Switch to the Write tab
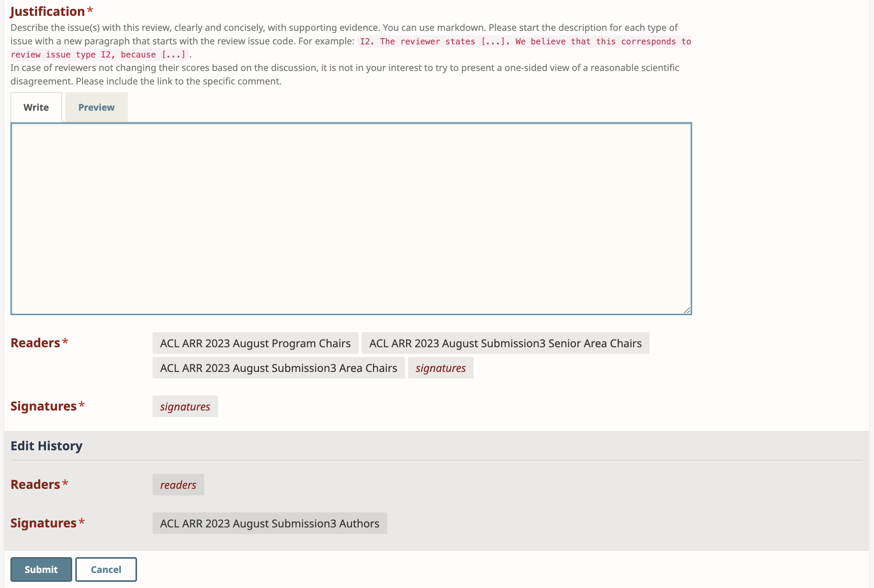Screen dimensions: 874x588 (36, 107)
